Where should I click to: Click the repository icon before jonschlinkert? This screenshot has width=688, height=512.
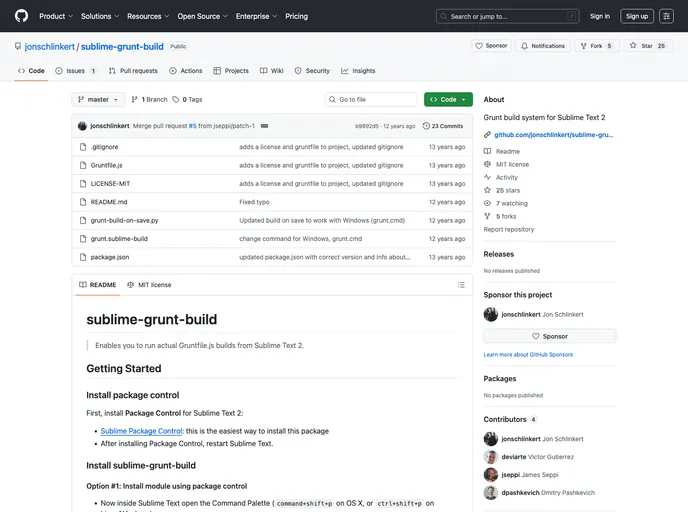coord(18,46)
